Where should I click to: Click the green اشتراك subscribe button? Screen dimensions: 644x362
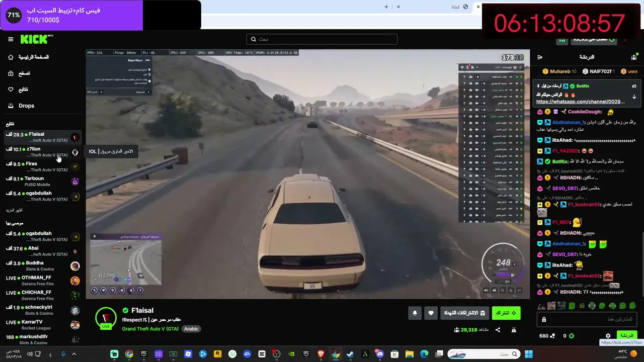(x=506, y=313)
